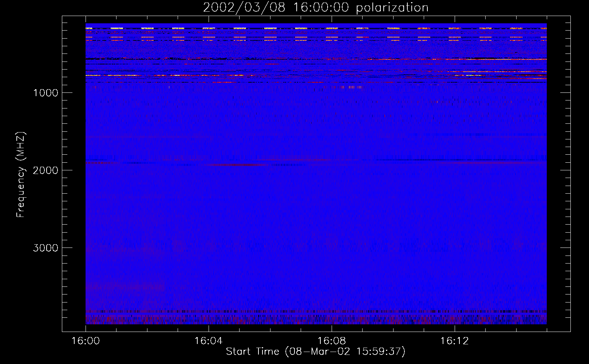Select the 16:00 time tick label
589x364 pixels.
point(86,341)
